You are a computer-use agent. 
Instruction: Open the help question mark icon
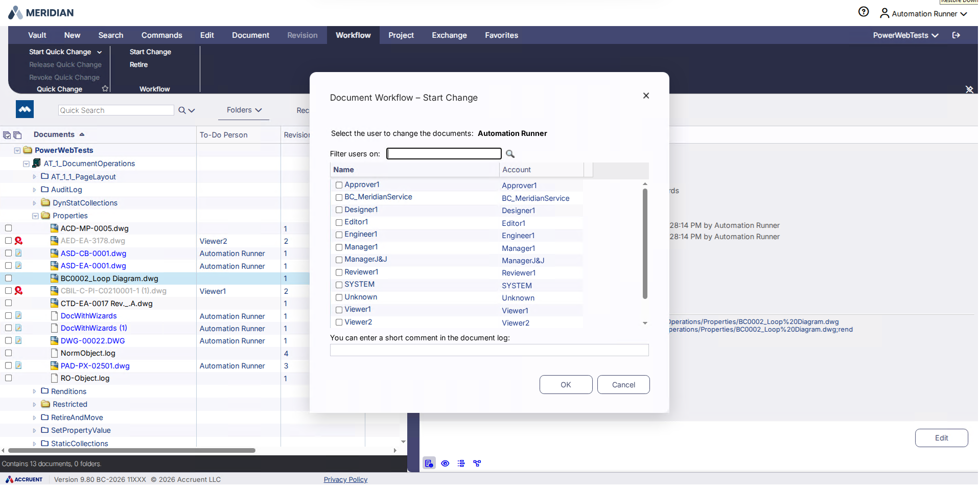[x=864, y=12]
